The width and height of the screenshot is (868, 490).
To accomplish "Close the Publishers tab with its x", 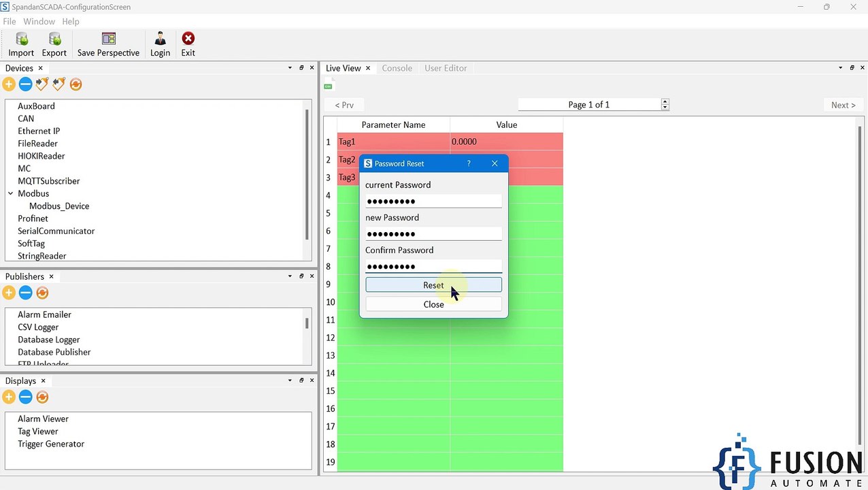I will tap(51, 276).
